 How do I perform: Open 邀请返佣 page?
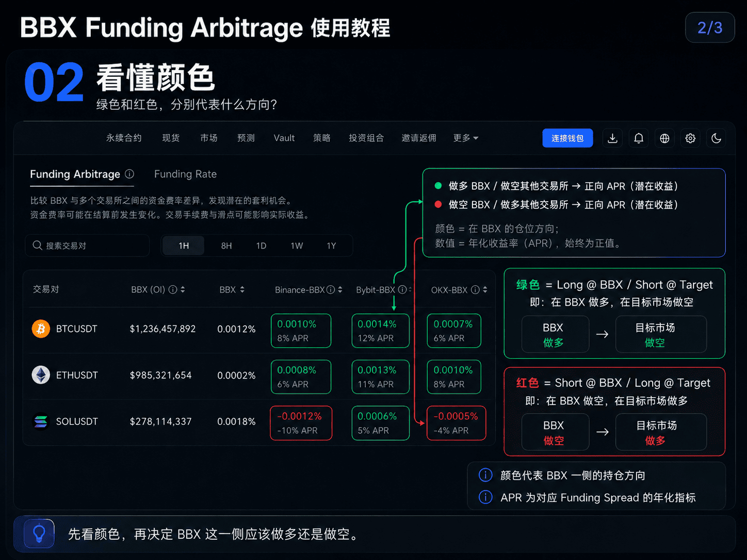(419, 138)
